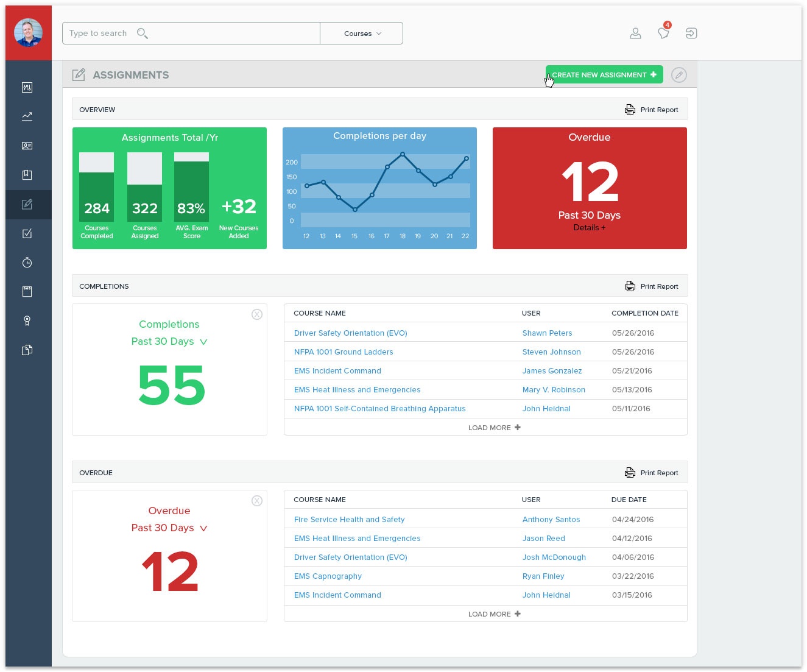
Task: Expand Details in the red Overdue card
Action: 589,228
